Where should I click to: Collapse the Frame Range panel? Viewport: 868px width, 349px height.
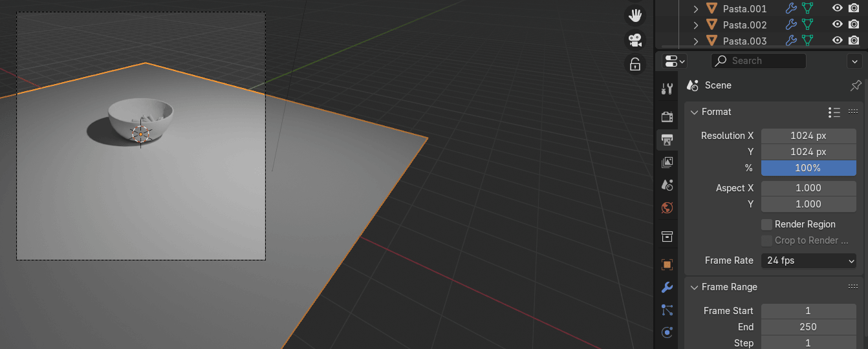pyautogui.click(x=695, y=287)
